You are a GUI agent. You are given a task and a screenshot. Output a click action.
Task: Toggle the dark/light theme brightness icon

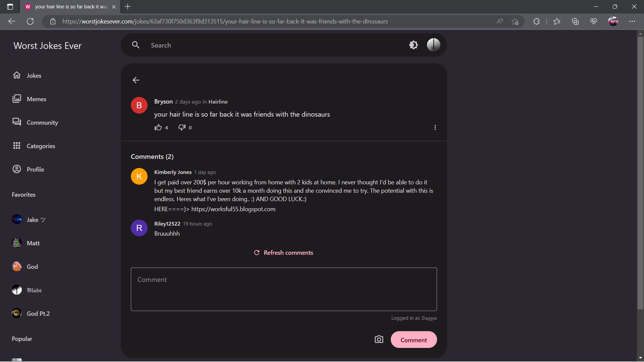(414, 45)
